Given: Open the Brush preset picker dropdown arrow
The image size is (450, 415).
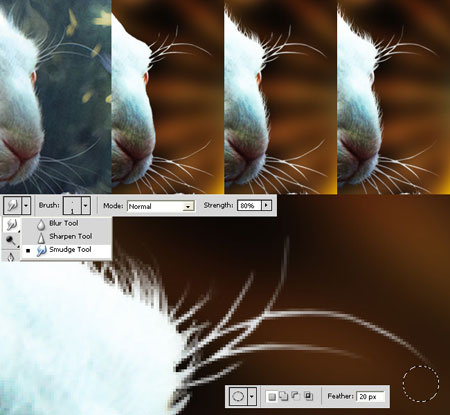Looking at the screenshot, I should (x=86, y=205).
